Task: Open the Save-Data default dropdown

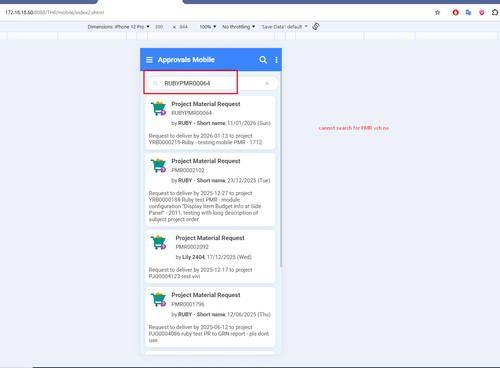Action: [x=284, y=27]
